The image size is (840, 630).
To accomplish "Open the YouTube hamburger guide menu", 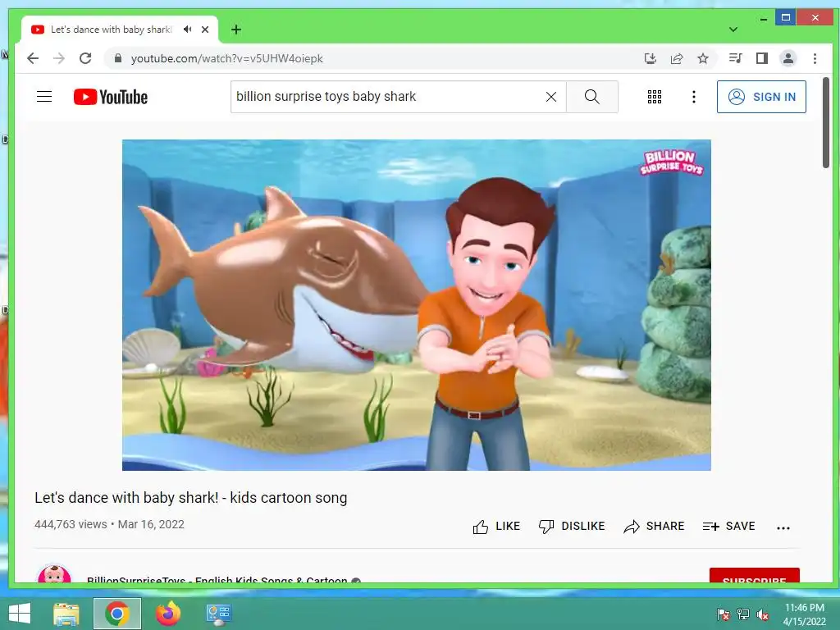I will [44, 97].
